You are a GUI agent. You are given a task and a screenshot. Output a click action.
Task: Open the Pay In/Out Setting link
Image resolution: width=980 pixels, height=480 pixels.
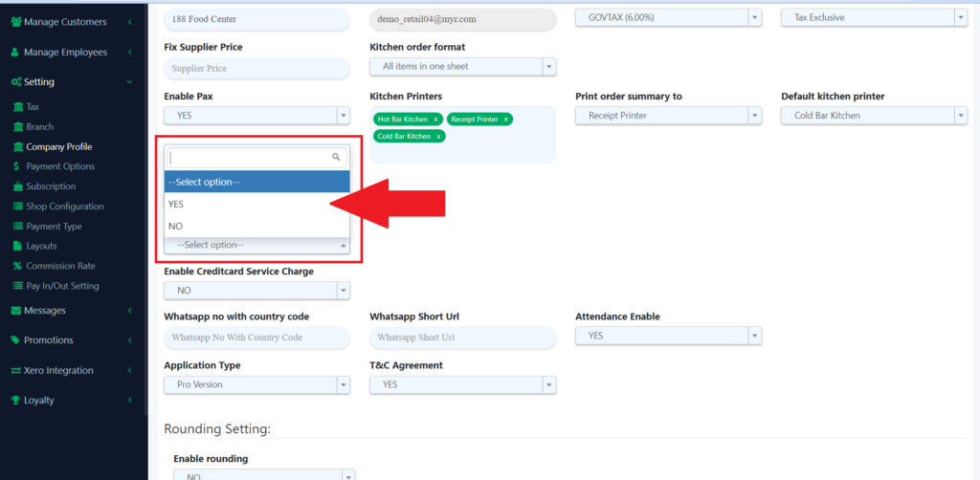pos(62,286)
